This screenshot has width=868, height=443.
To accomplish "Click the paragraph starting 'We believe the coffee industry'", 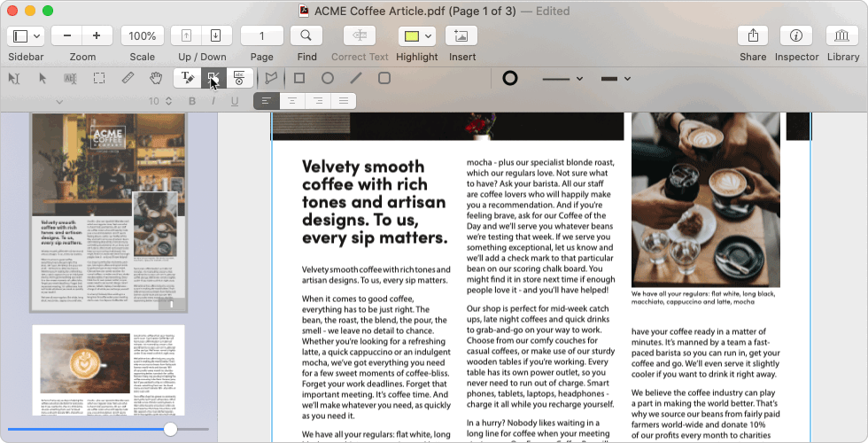I will tap(706, 414).
